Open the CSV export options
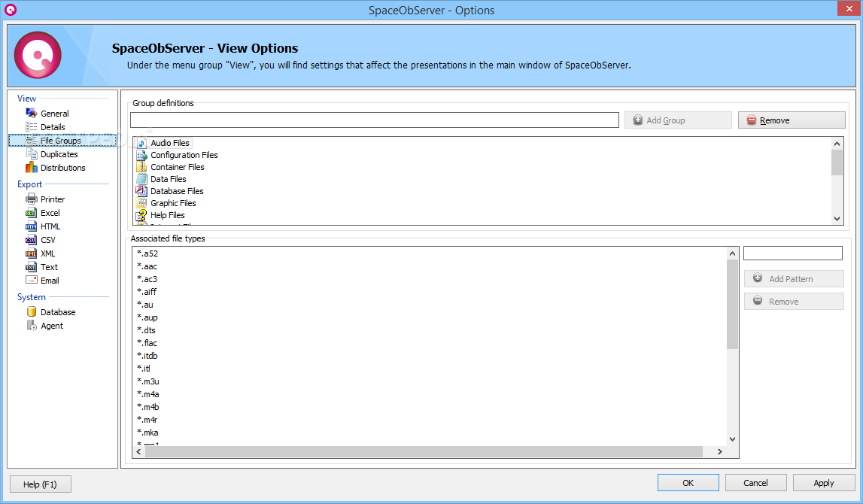863x504 pixels. [48, 240]
